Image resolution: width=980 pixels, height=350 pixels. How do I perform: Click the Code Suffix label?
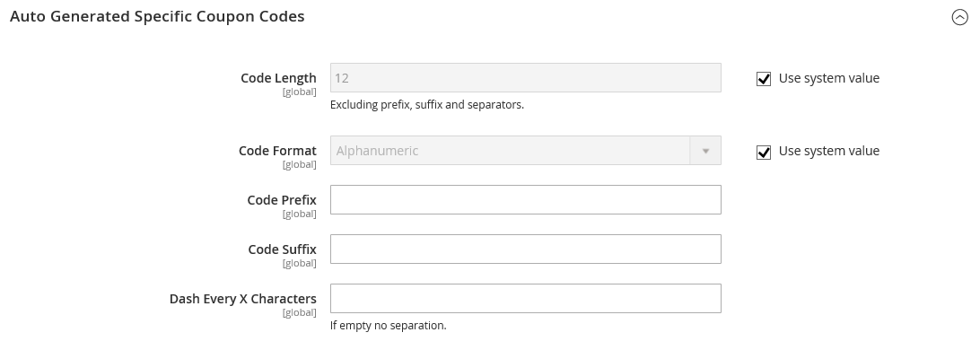[283, 249]
